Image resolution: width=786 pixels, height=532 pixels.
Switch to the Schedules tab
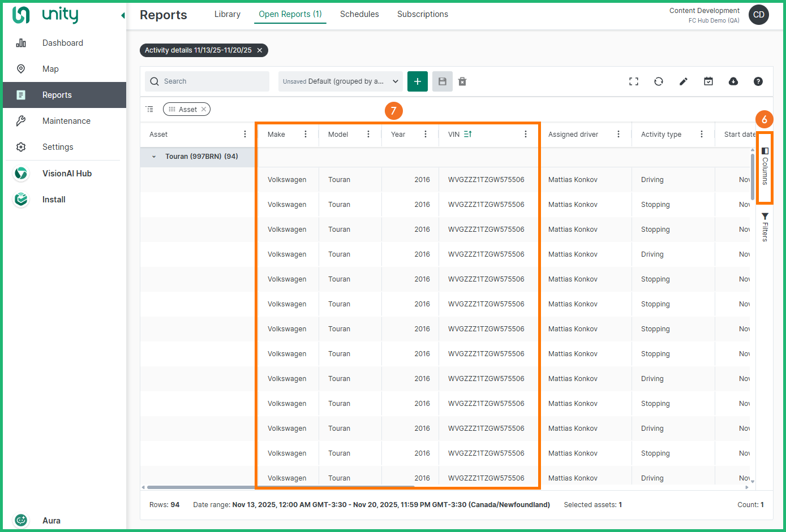coord(359,14)
